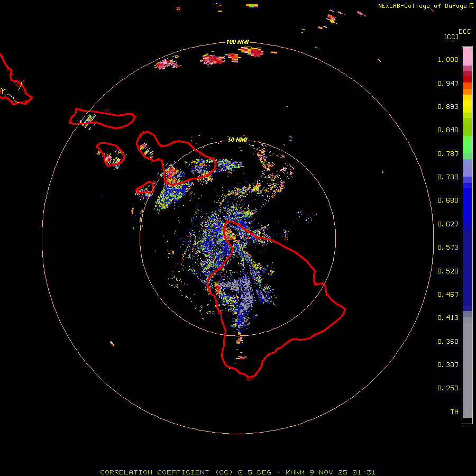
Task: Click the TH threshold label
Action: tap(454, 412)
